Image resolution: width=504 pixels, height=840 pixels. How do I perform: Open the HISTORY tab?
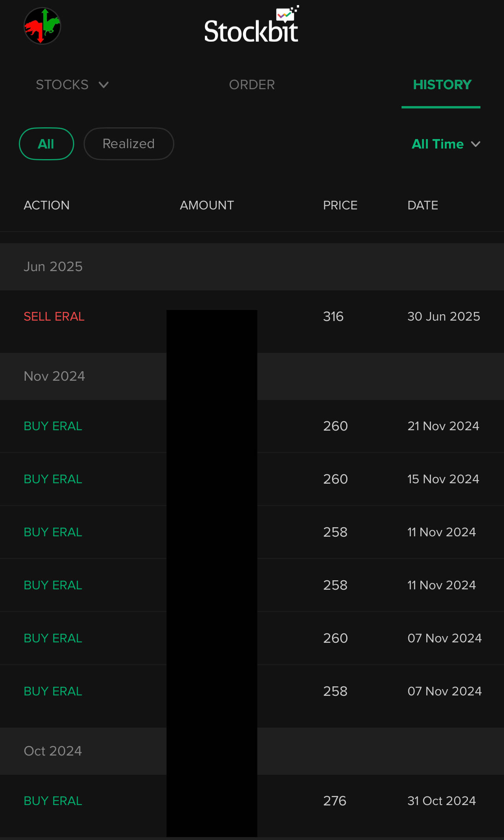tap(442, 85)
